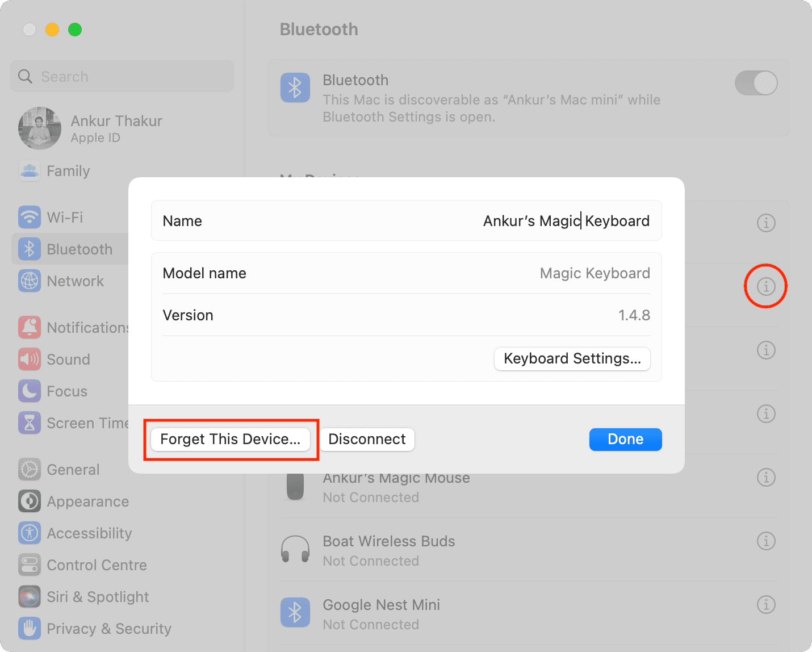
Task: Click the yellow minimize window button
Action: tap(52, 30)
